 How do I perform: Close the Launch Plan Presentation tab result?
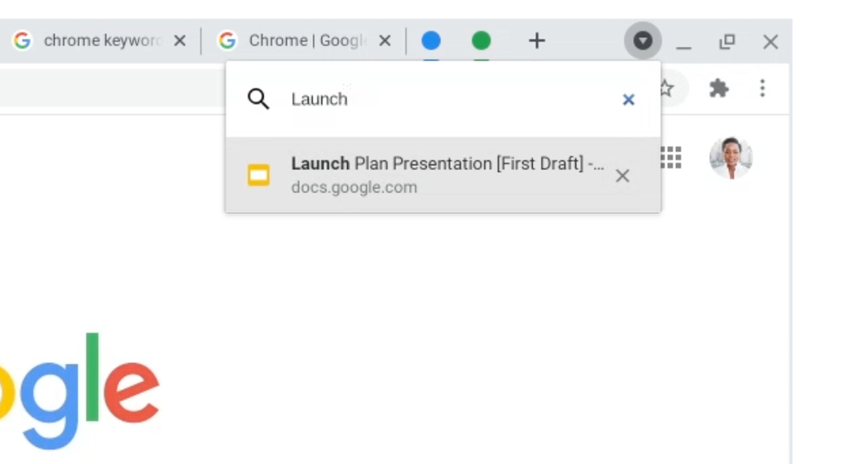(622, 176)
